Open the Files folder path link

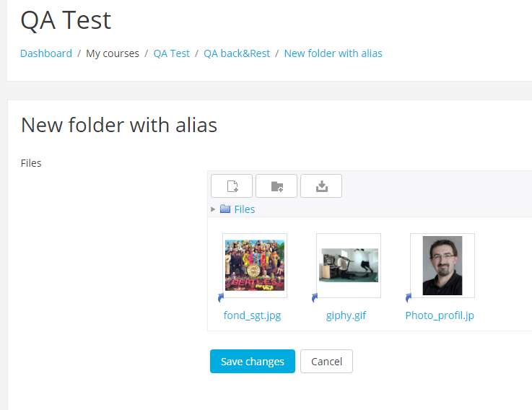tap(245, 209)
